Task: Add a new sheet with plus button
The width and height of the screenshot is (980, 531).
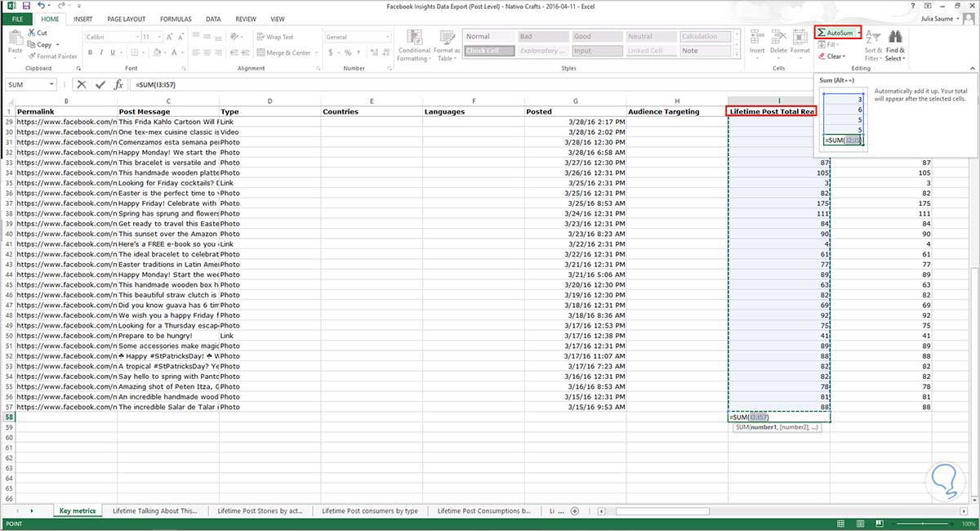Action: [x=574, y=511]
